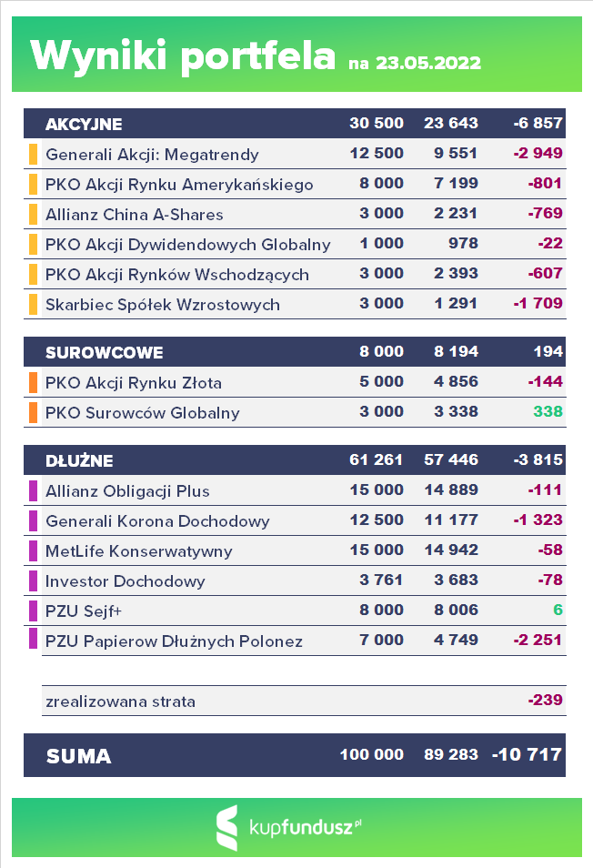Click the green 338 profit value
Image resolution: width=593 pixels, height=868 pixels.
[x=548, y=413]
